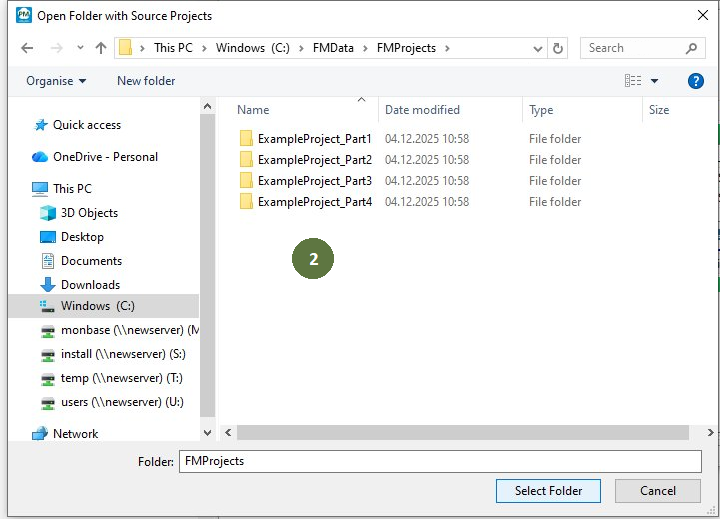Screen dimensions: 720x519
Task: Select the ExampleProject_Part1 folder
Action: [314, 139]
